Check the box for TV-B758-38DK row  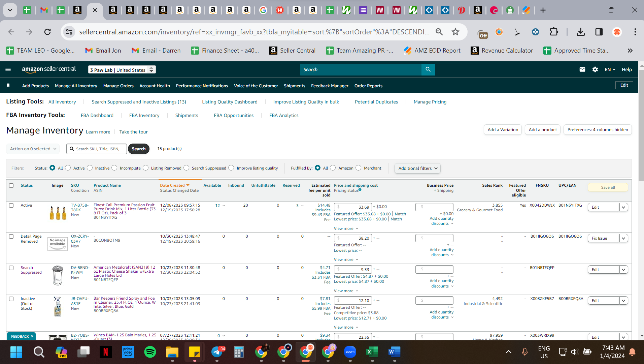pos(11,205)
